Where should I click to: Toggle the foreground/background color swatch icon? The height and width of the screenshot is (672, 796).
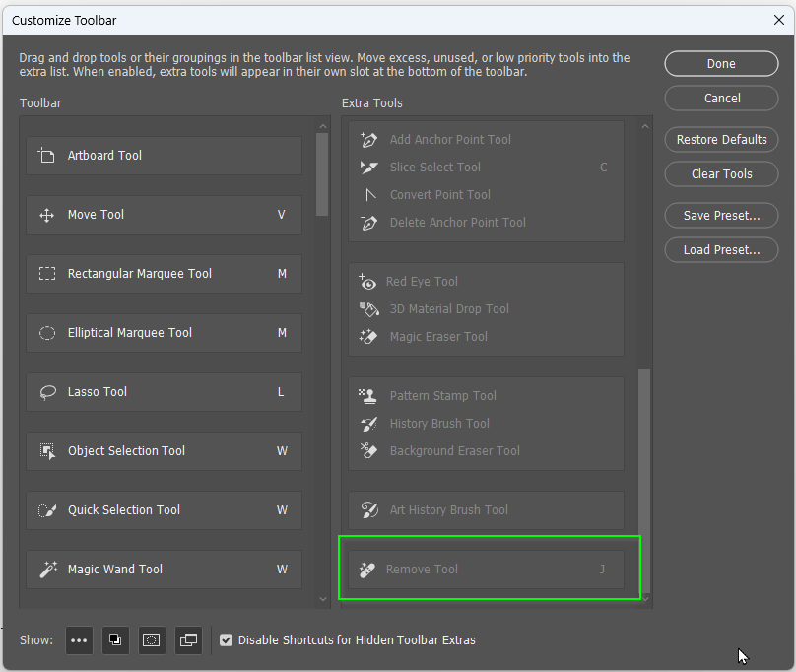(115, 640)
